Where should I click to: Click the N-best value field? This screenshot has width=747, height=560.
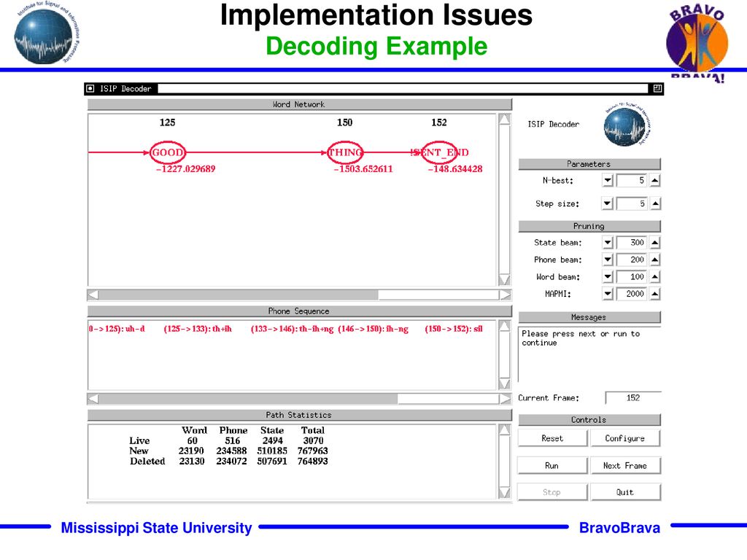(632, 181)
